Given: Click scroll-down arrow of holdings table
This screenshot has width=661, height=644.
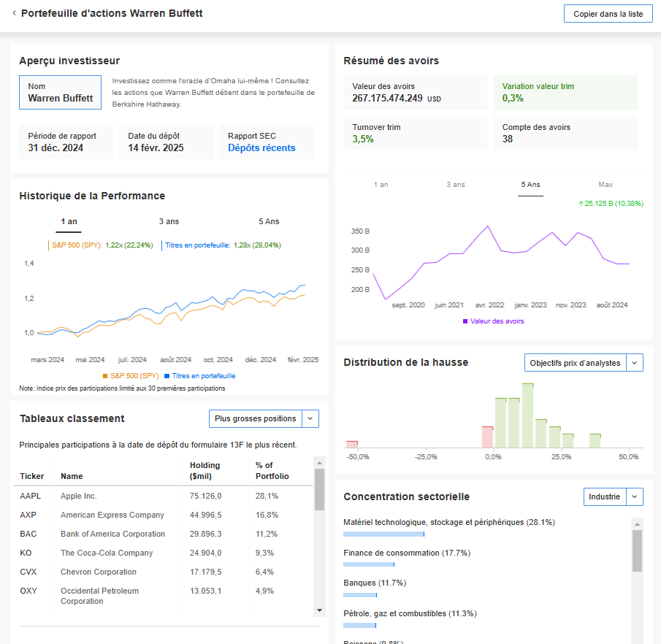Looking at the screenshot, I should (319, 610).
